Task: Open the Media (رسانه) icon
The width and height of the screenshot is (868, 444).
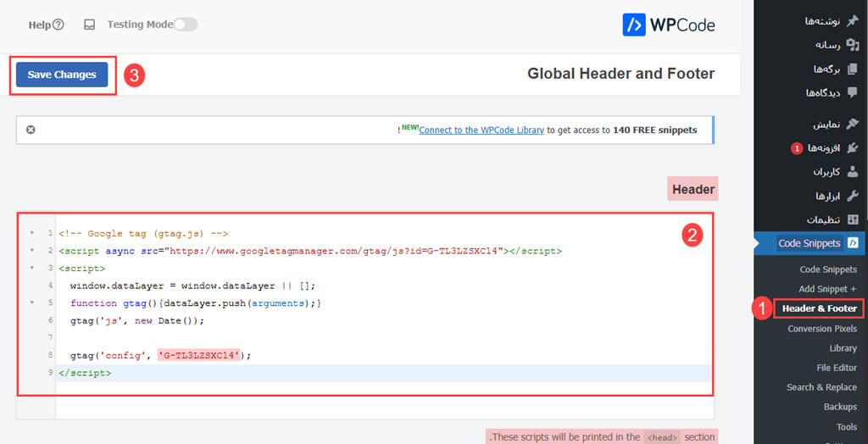Action: [x=853, y=46]
